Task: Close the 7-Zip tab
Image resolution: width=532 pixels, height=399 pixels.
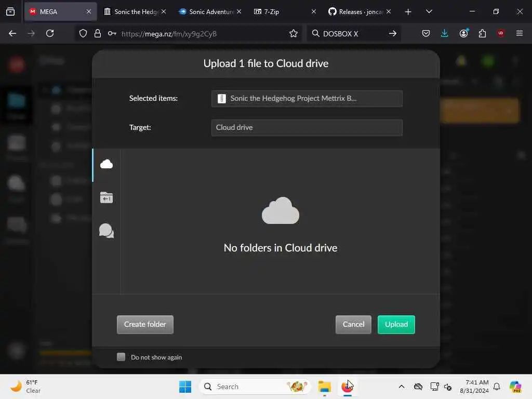Action: pyautogui.click(x=313, y=11)
